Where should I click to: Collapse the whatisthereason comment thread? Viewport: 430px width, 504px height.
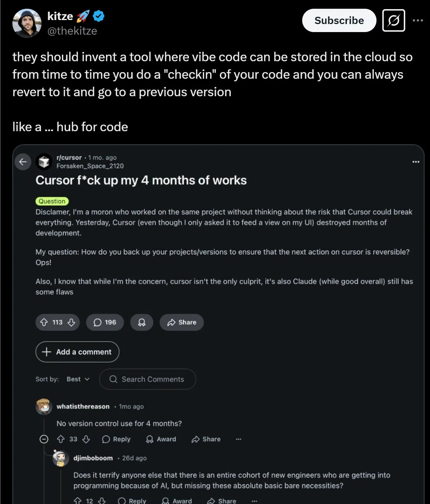44,439
